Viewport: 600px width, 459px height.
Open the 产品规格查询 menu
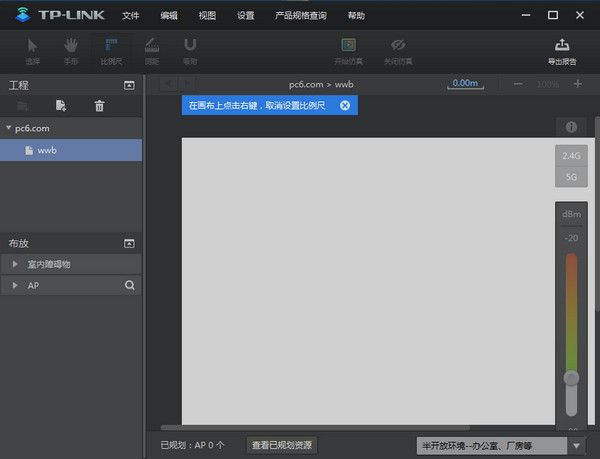pyautogui.click(x=300, y=16)
